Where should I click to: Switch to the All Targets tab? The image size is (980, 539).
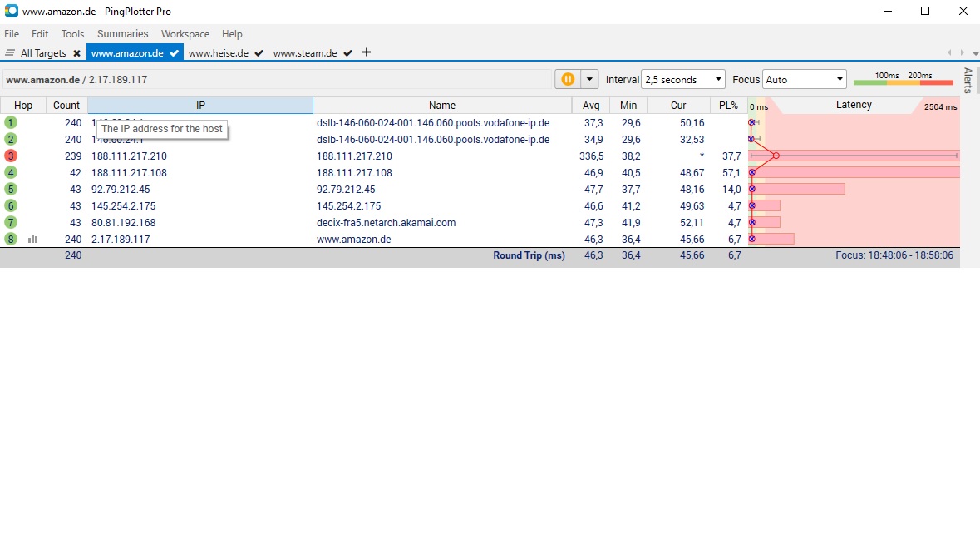(x=43, y=53)
